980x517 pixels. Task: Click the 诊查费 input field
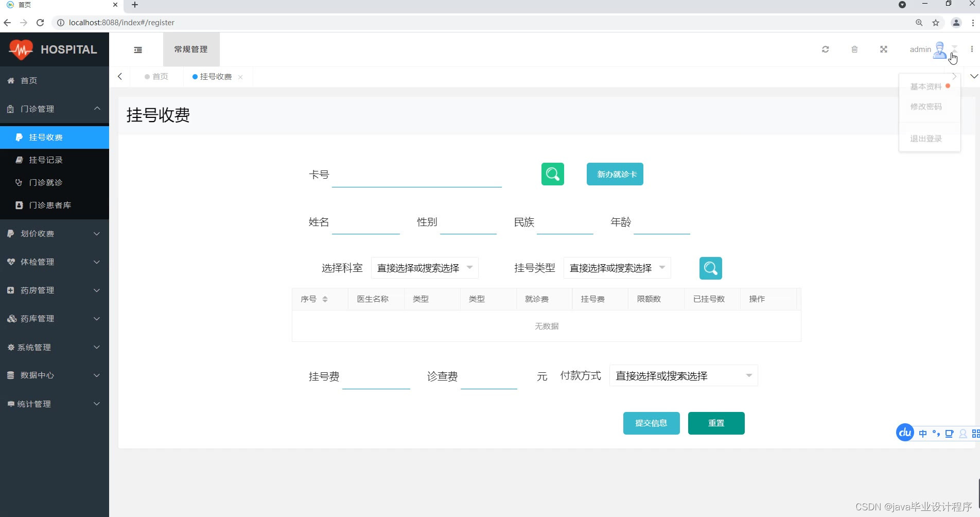click(x=489, y=377)
